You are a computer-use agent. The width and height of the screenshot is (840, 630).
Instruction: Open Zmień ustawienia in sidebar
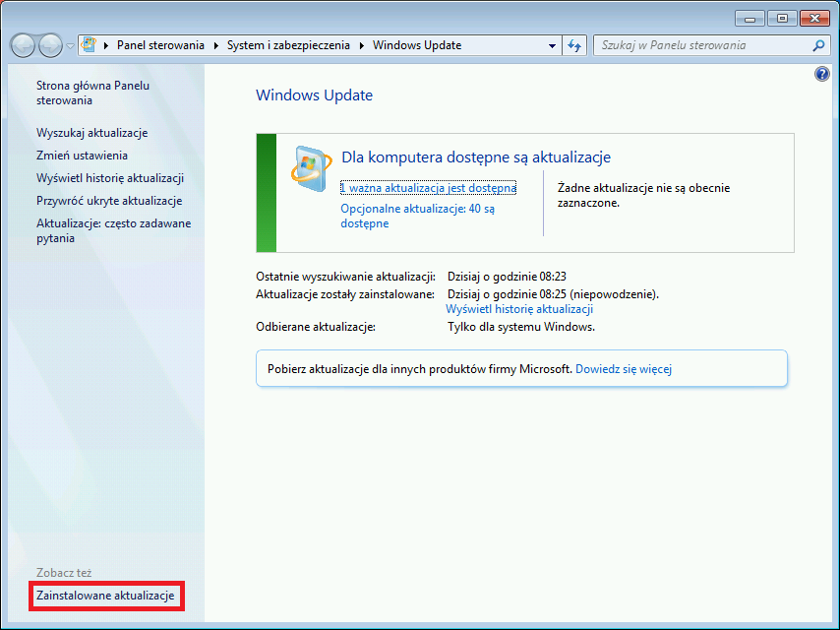(x=82, y=156)
